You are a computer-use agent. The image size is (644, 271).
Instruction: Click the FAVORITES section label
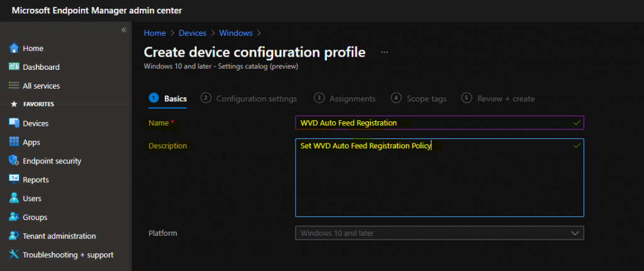click(38, 104)
